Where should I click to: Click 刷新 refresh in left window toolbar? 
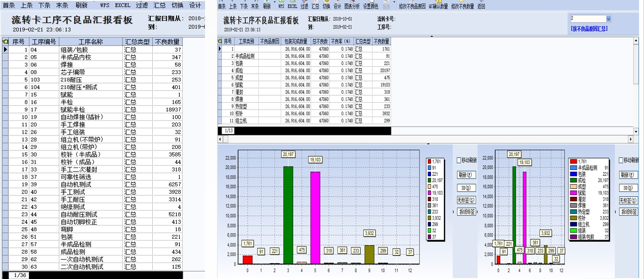point(82,5)
